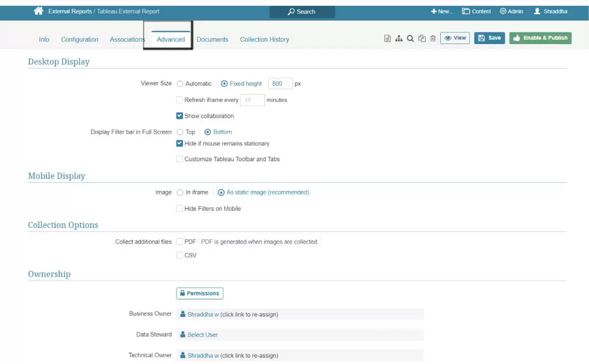Click the Desktop Display section heading
589x364 pixels.
(x=59, y=62)
